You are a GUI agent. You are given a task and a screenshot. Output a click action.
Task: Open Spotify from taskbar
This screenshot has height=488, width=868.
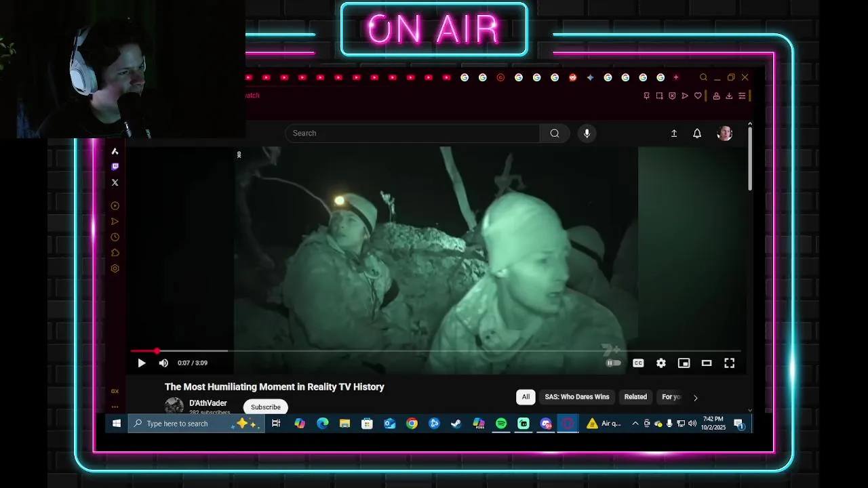pos(501,424)
